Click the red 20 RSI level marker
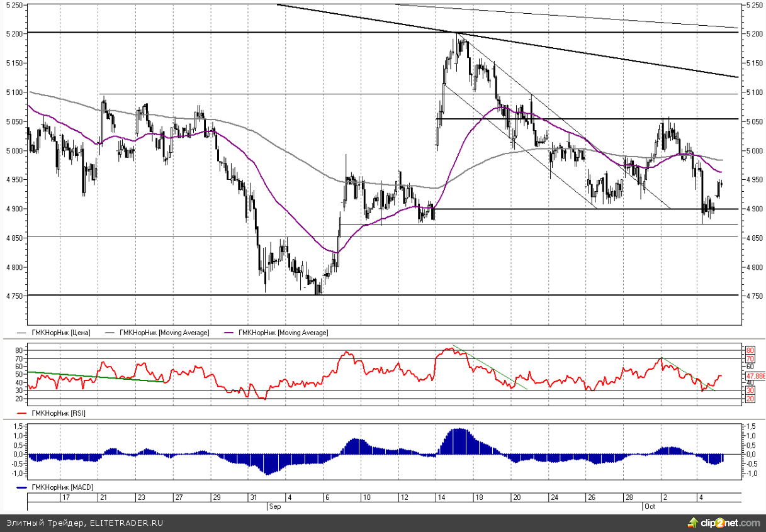The height and width of the screenshot is (532, 766). [x=750, y=399]
